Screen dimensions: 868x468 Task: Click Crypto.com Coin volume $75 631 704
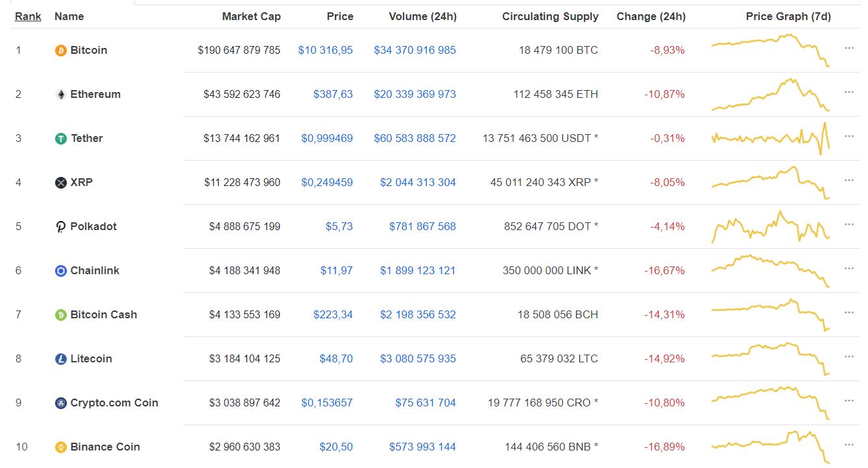[x=426, y=403]
